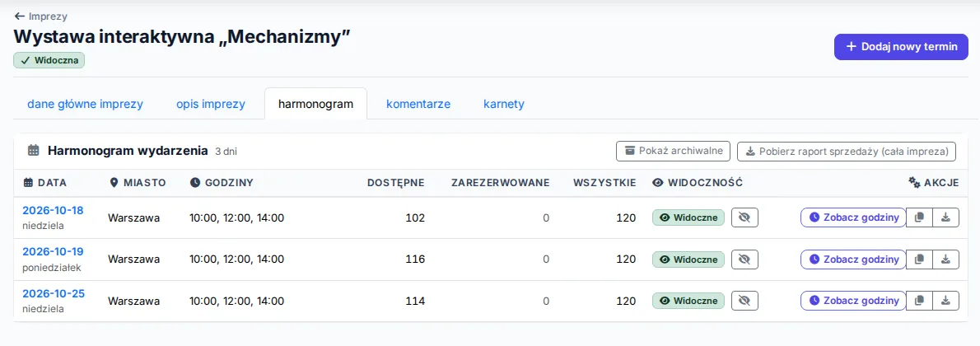See hours for 2026-10-18 via Zobacz godziny

point(853,217)
